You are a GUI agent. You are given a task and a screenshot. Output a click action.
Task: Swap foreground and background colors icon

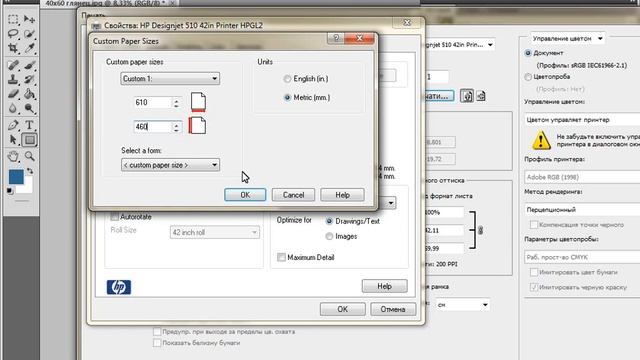tap(30, 171)
